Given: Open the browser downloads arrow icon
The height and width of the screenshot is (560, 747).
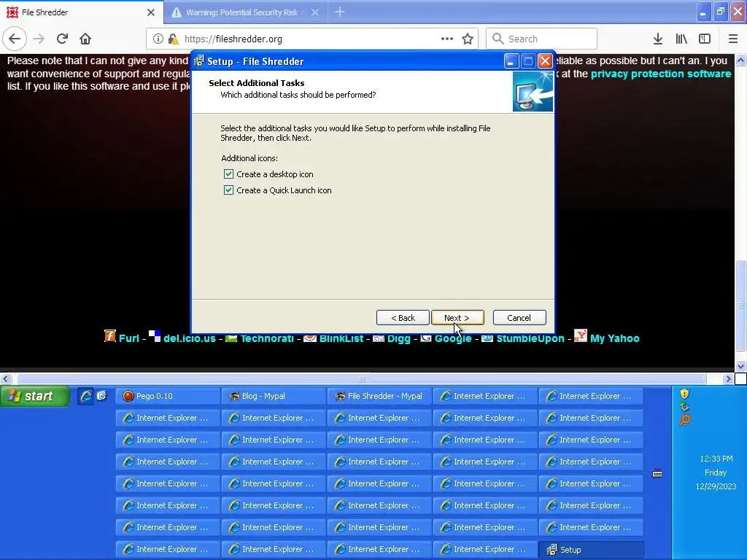Looking at the screenshot, I should click(x=658, y=39).
